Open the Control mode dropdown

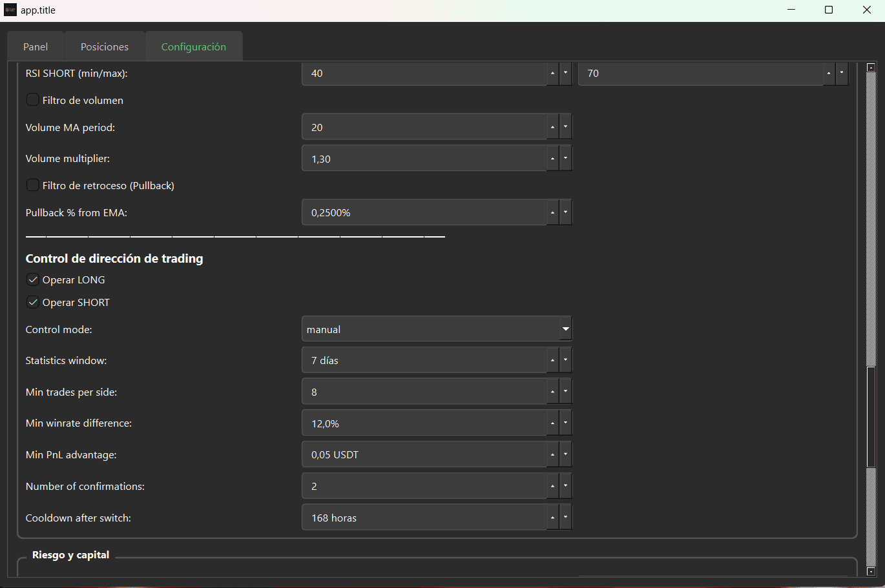(x=565, y=329)
